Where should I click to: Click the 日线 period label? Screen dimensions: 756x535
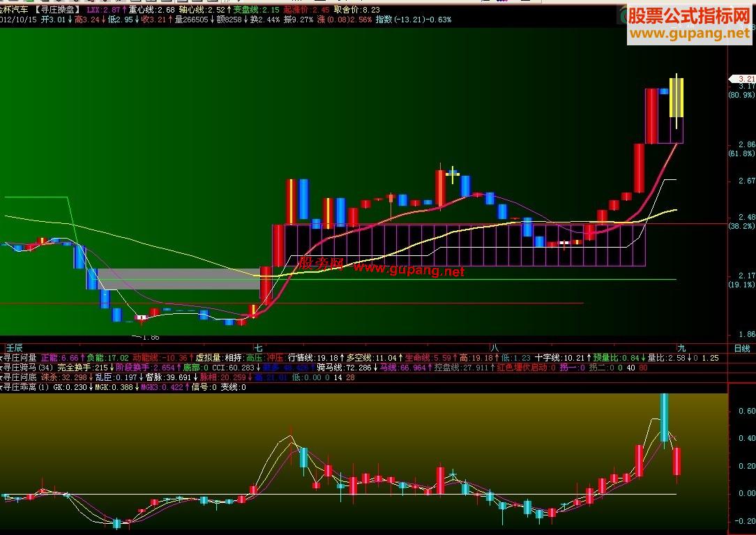pyautogui.click(x=742, y=348)
